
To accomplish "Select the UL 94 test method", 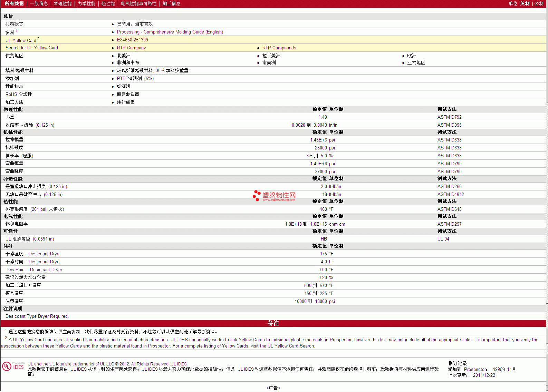I will (443, 239).
